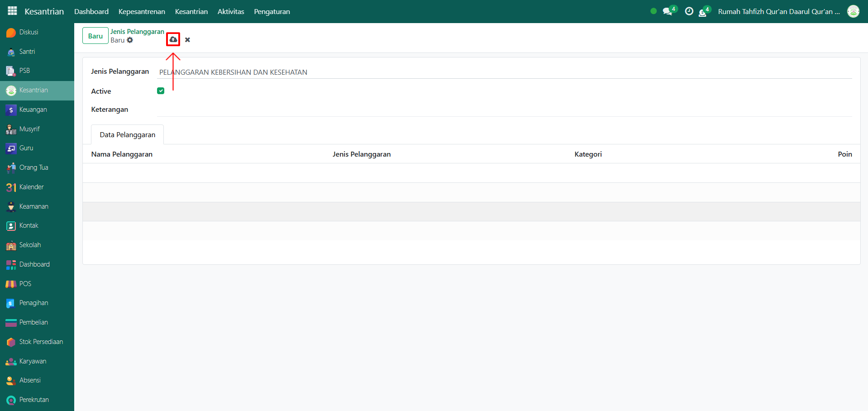Follow the Jenis Pelanggaran breadcrumb link
This screenshot has height=411, width=868.
137,32
